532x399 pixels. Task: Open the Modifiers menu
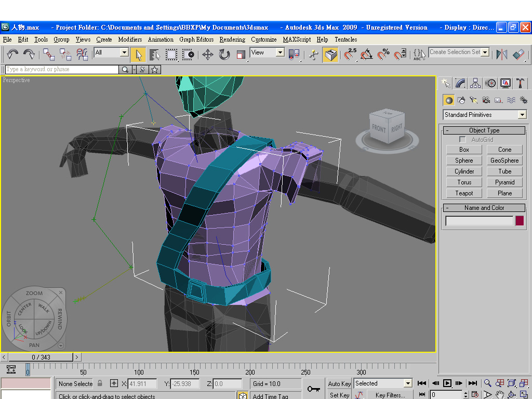tap(130, 39)
